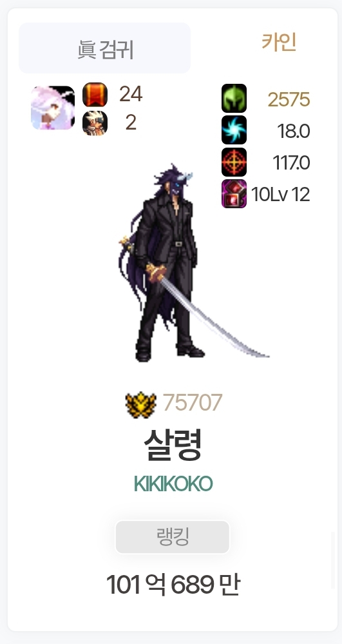The width and height of the screenshot is (342, 644).
Task: Click the character name 살령
Action: pos(173,445)
